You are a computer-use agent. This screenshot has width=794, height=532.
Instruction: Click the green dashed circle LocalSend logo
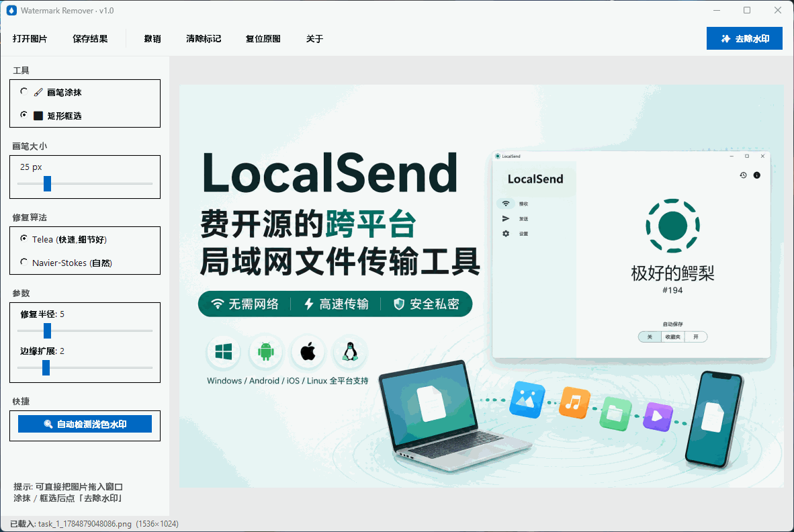coord(672,226)
